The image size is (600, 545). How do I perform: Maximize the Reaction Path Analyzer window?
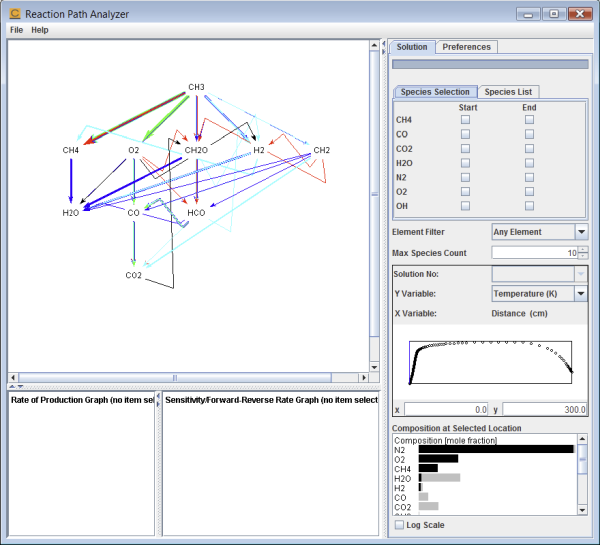point(554,15)
